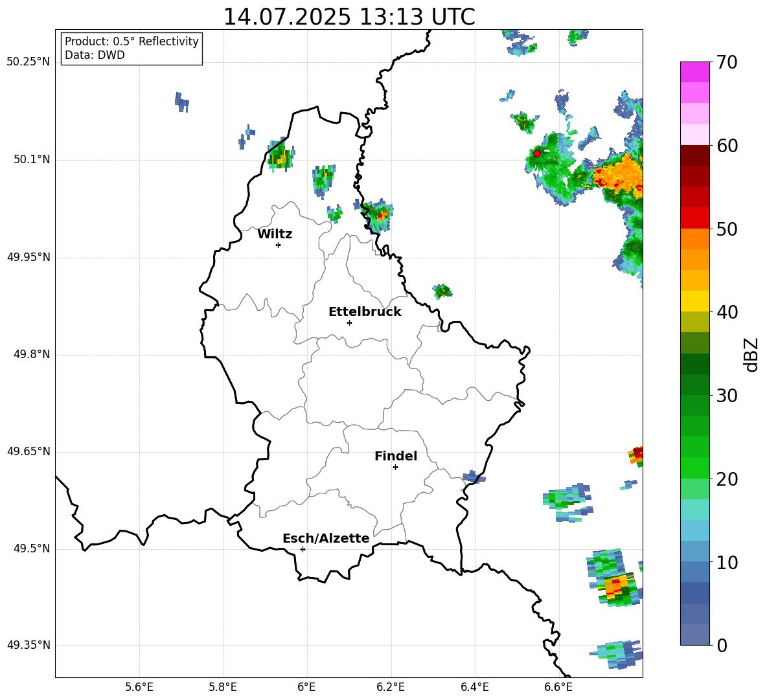Click the dBZ colorbar axis label
Viewport: 767px width, 700px height.
pyautogui.click(x=751, y=354)
